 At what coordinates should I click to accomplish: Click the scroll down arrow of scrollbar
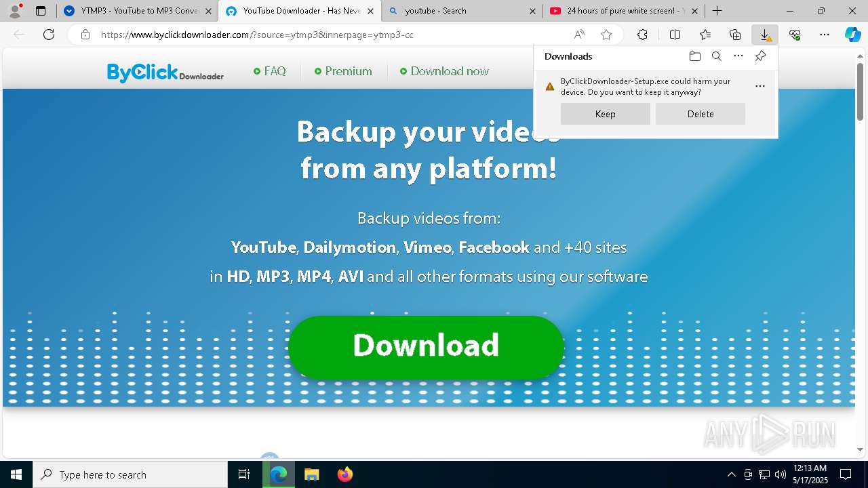[x=860, y=449]
